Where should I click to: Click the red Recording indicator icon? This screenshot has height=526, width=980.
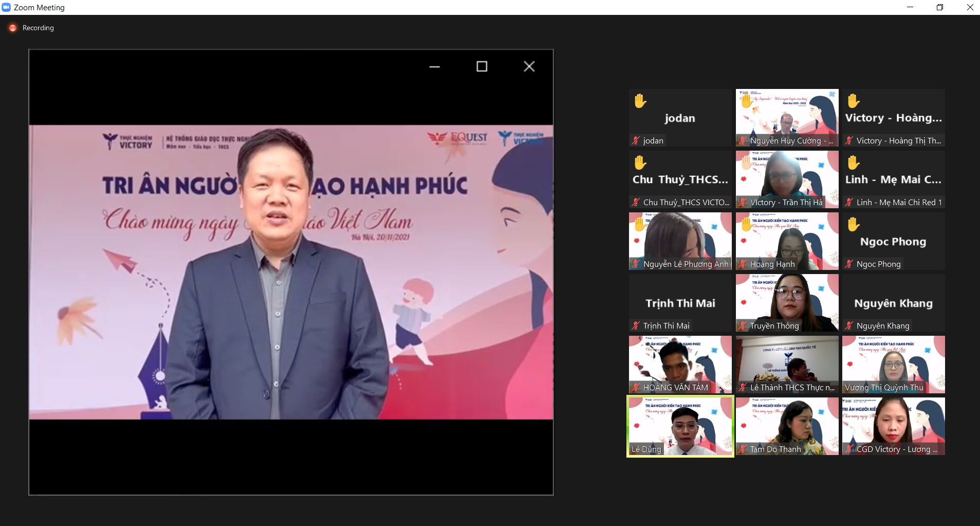pos(12,28)
